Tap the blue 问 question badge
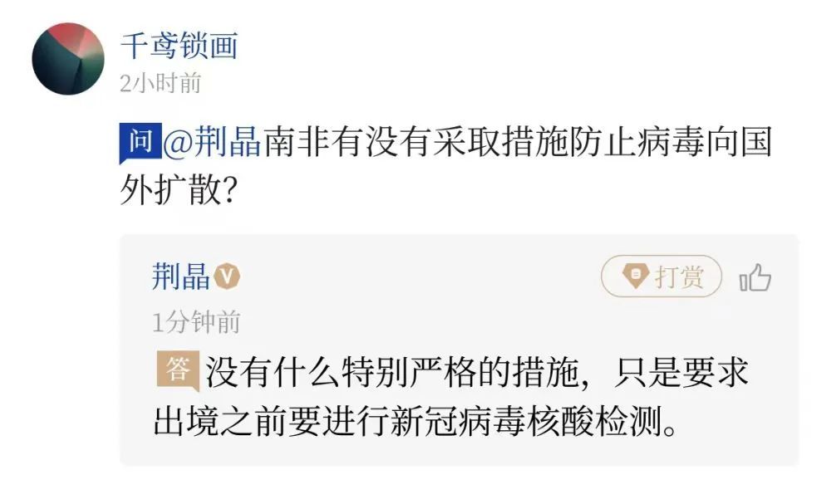Image resolution: width=831 pixels, height=504 pixels. pyautogui.click(x=138, y=144)
